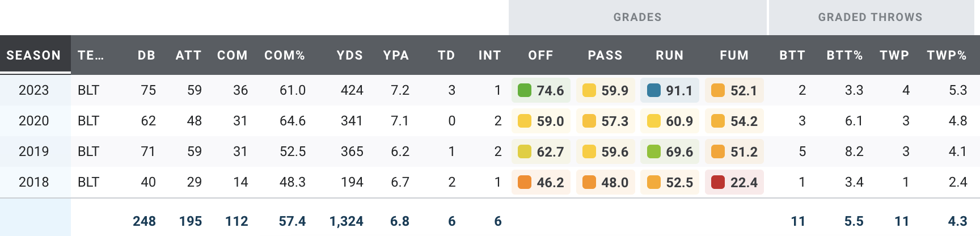Select the 2018 season row
980x236 pixels.
[x=33, y=182]
